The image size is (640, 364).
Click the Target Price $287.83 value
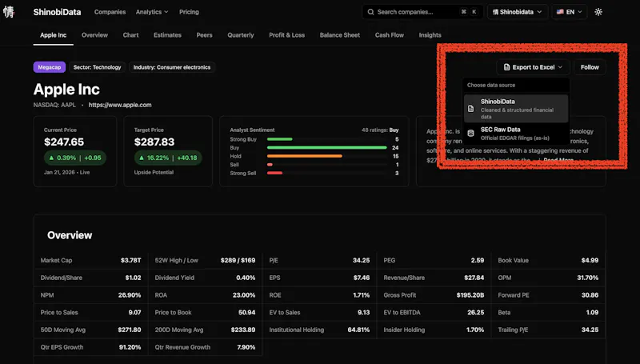pos(154,142)
